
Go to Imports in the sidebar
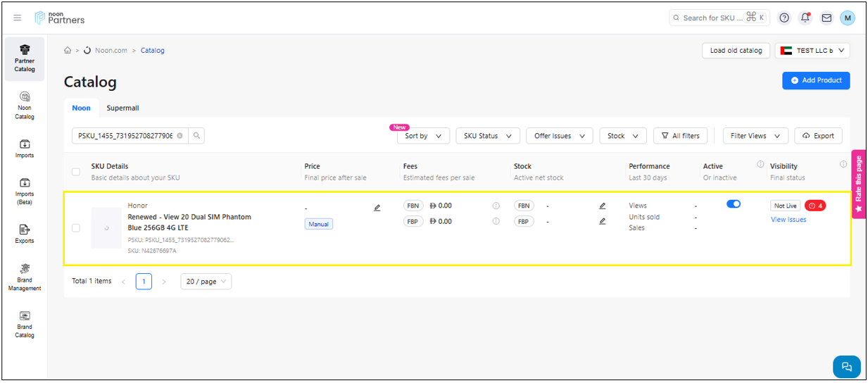tap(25, 148)
